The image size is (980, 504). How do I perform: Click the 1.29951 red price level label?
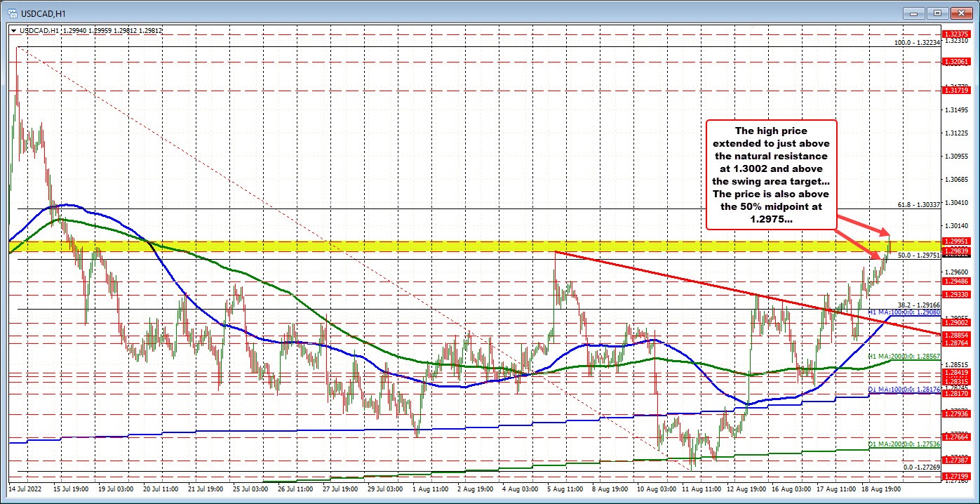coord(955,241)
